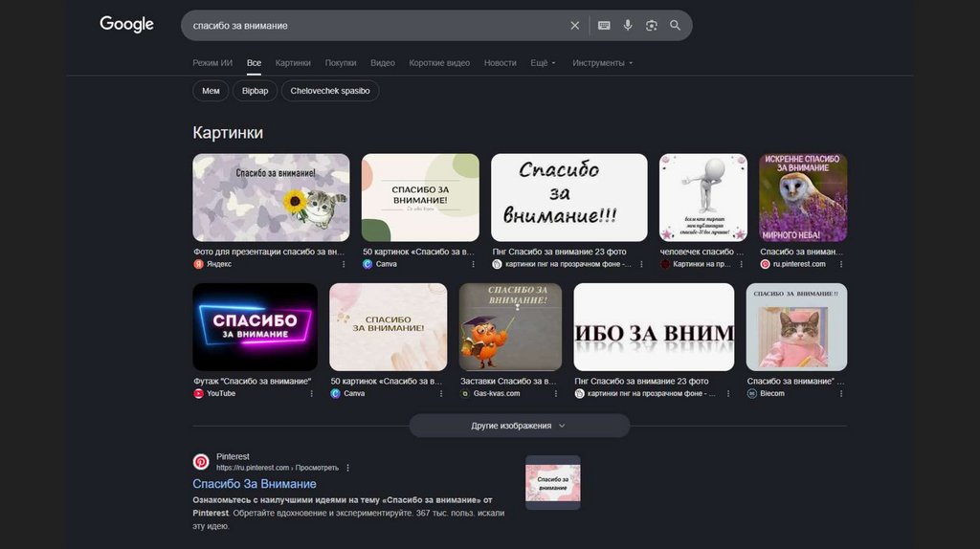Open the orange owl teacher thumbnail

tap(511, 327)
